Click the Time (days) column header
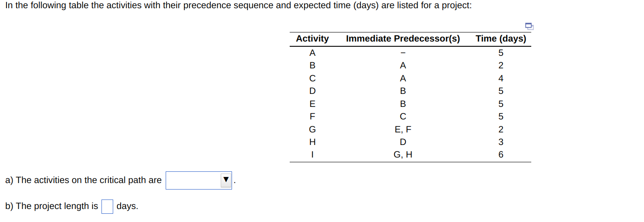 501,39
